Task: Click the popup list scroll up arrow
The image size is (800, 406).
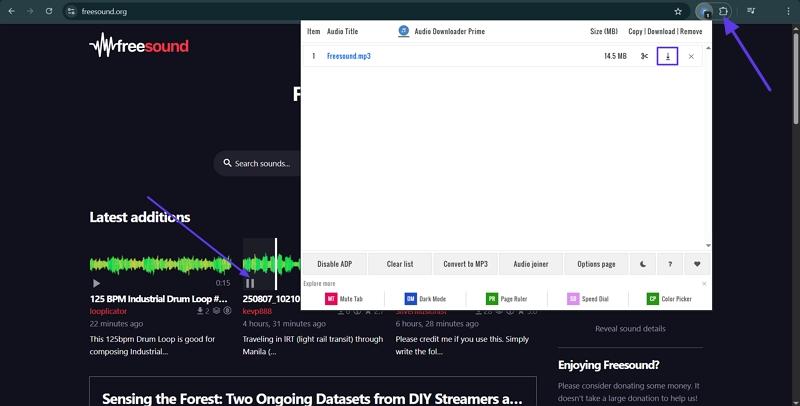Action: (x=708, y=48)
